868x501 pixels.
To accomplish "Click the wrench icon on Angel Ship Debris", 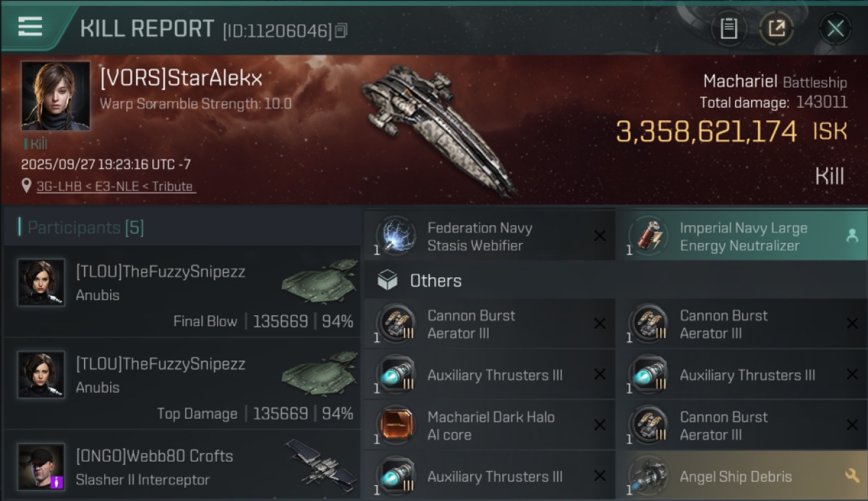I will [x=852, y=476].
